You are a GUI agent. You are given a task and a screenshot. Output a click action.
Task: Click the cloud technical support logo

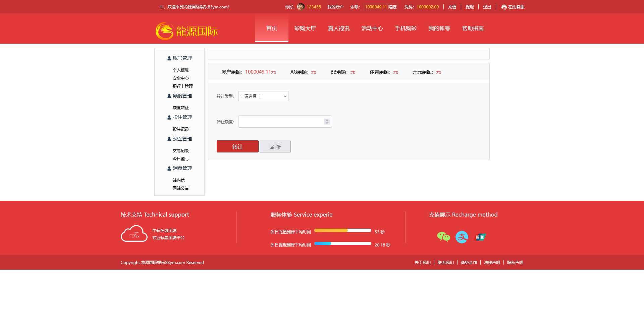[x=134, y=234]
